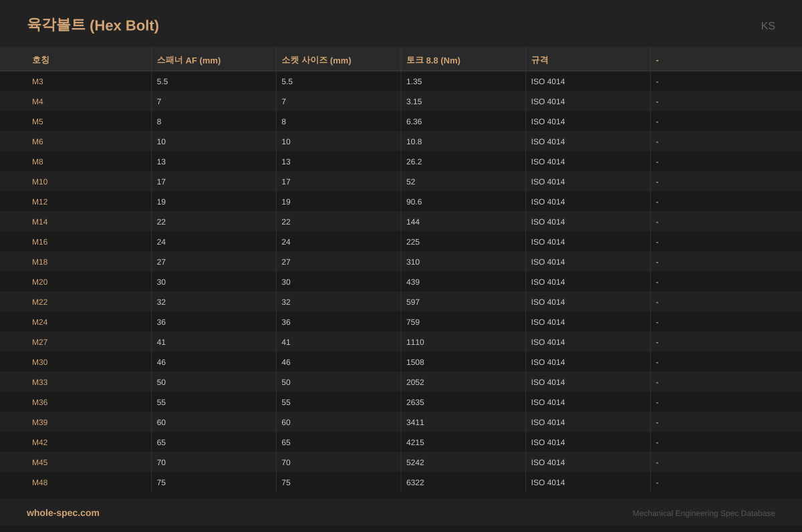Click the 호칭 column header
Screen dimensions: 802x532
41,60
